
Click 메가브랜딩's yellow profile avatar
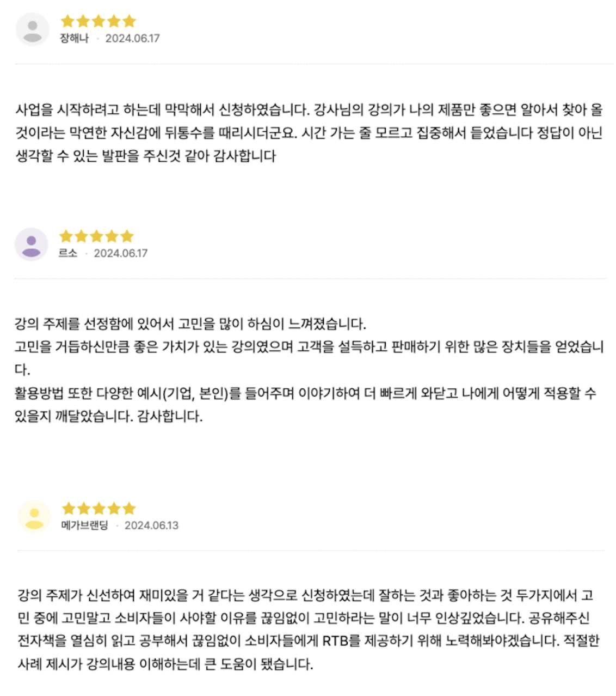click(x=34, y=516)
